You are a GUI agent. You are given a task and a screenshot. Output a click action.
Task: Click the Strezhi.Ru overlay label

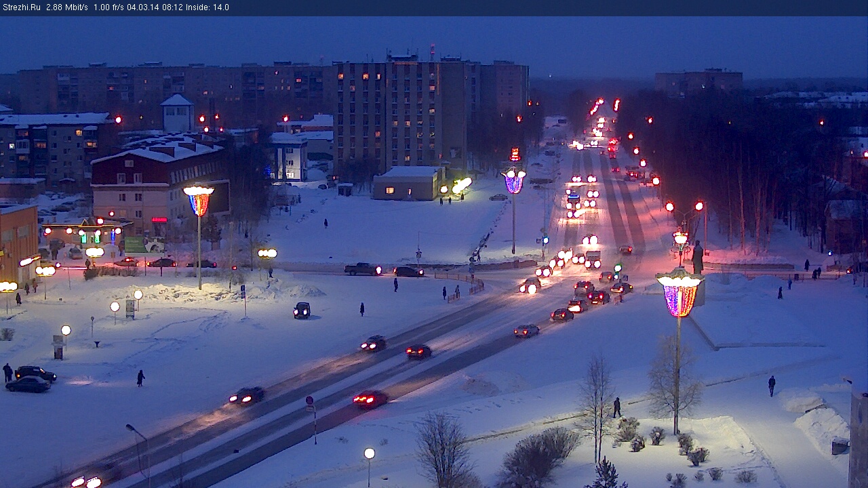click(x=21, y=7)
